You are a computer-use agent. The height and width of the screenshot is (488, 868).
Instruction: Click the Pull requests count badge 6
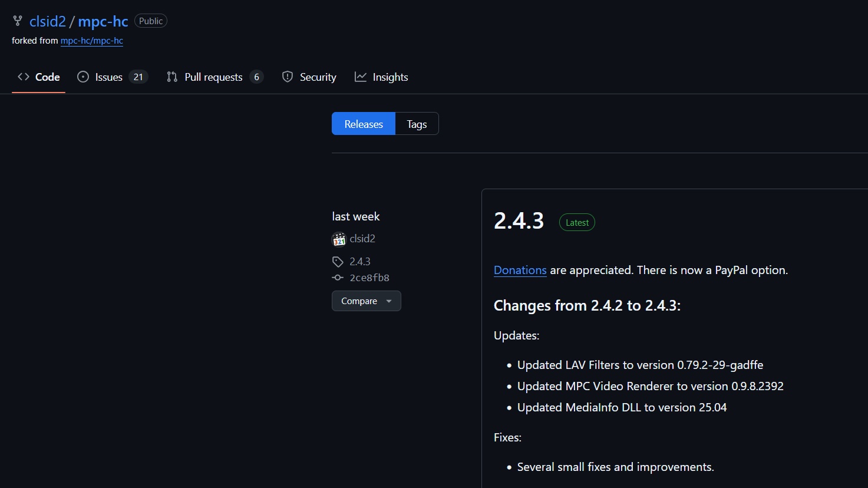tap(256, 77)
